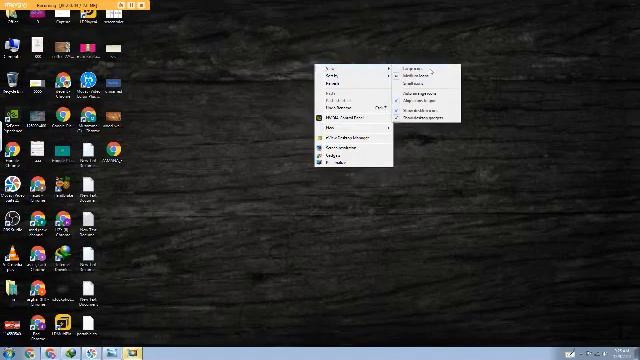Open the Recycle Bin on the desktop
This screenshot has width=640, height=360.
click(x=12, y=82)
